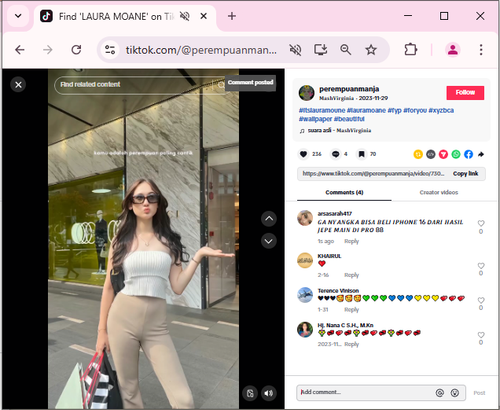Go forward to the next page
Image resolution: width=500 pixels, height=410 pixels.
pos(48,50)
